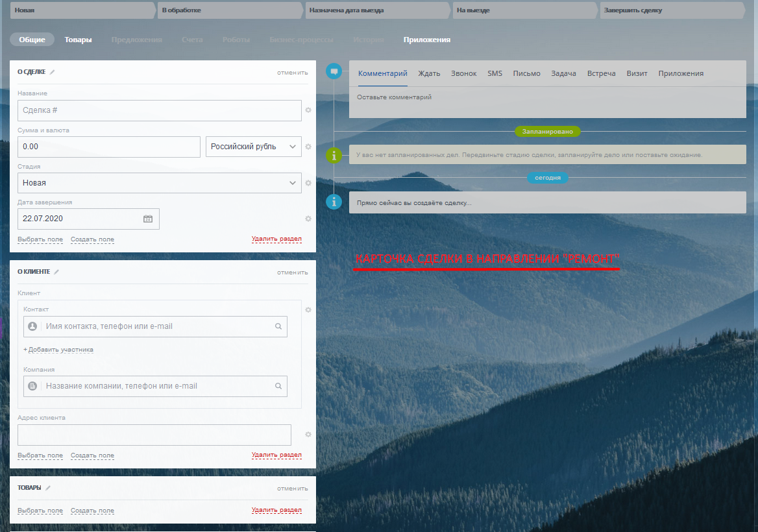Screen dimensions: 758x532
Task: Click the gear icon next to Название field
Action: 308,110
